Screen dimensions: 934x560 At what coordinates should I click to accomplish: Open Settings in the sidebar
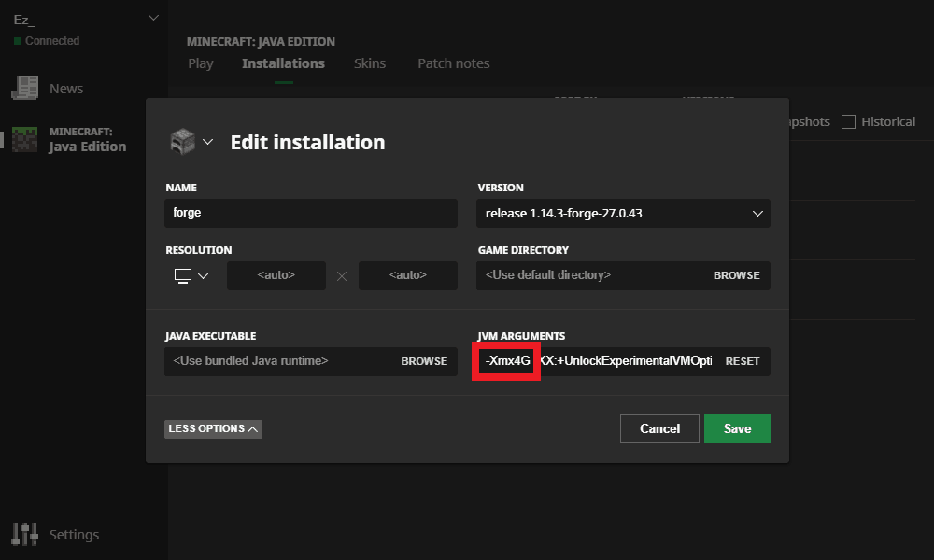point(74,535)
